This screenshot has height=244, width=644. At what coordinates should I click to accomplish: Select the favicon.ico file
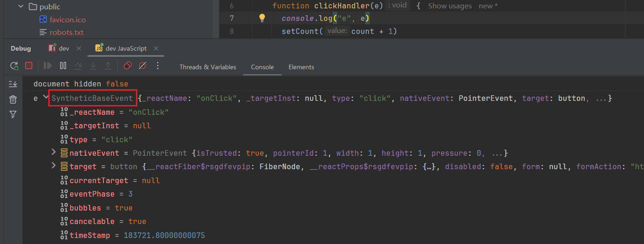coord(68,20)
